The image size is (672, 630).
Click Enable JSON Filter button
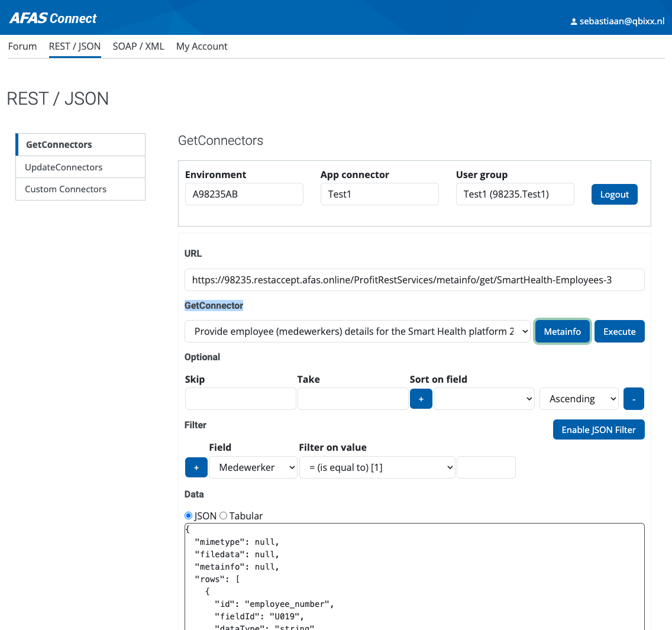[599, 429]
